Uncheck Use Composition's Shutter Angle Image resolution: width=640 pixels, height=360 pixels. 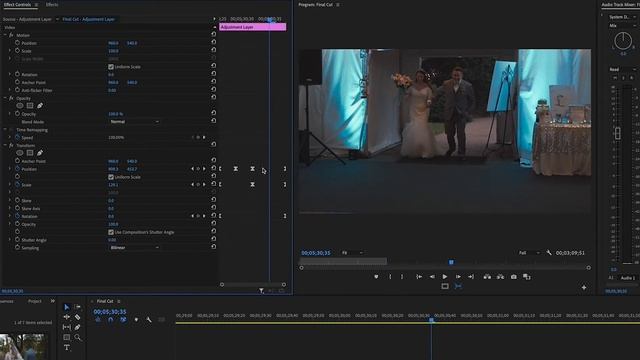tap(111, 232)
